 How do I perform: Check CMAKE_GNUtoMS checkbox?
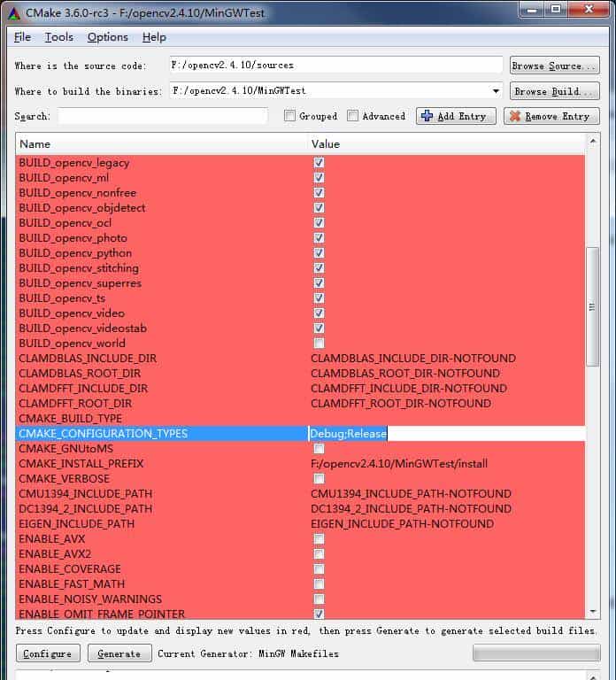coord(319,448)
